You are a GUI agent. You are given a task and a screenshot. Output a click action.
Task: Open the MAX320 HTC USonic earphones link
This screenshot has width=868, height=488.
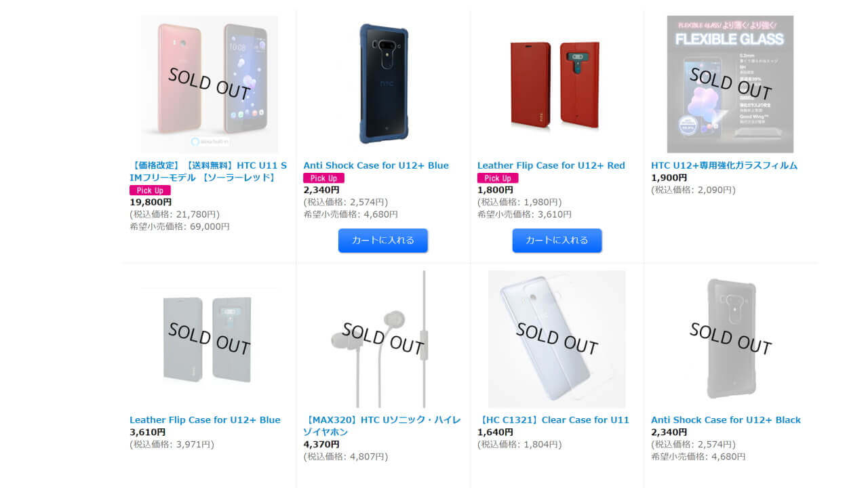[x=382, y=426]
